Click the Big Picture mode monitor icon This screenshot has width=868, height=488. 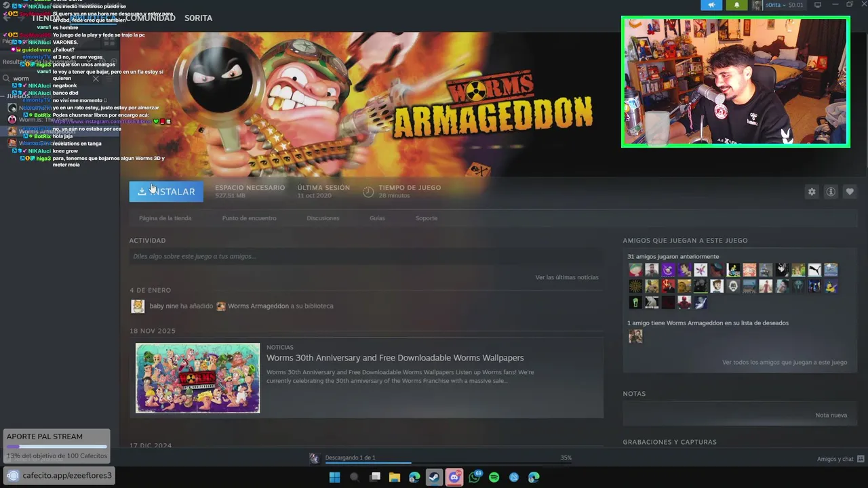[x=818, y=5]
